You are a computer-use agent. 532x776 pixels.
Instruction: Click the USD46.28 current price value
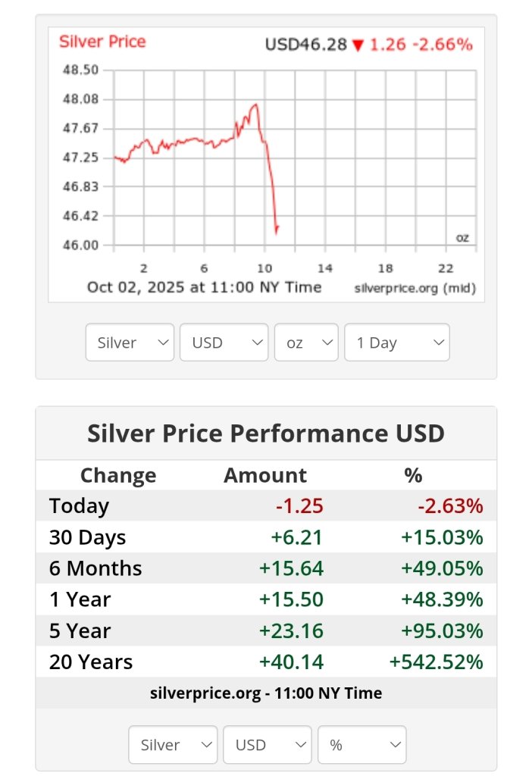click(x=305, y=45)
